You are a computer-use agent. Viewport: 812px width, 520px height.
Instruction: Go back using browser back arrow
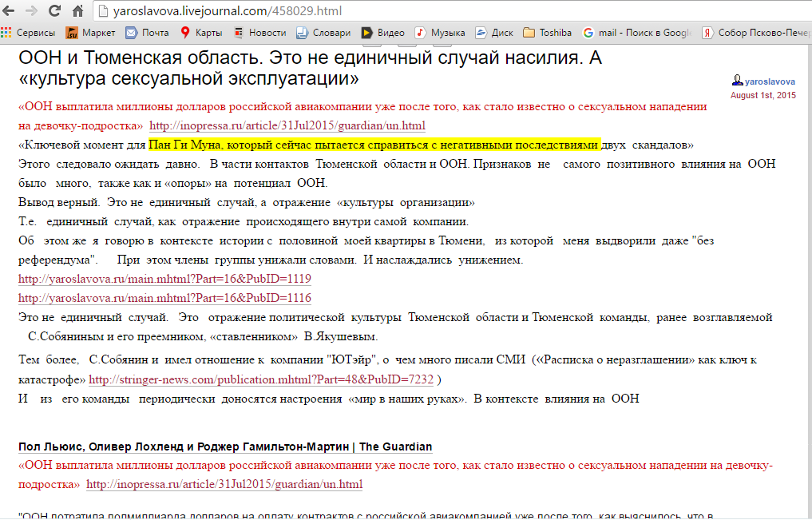pos(9,11)
